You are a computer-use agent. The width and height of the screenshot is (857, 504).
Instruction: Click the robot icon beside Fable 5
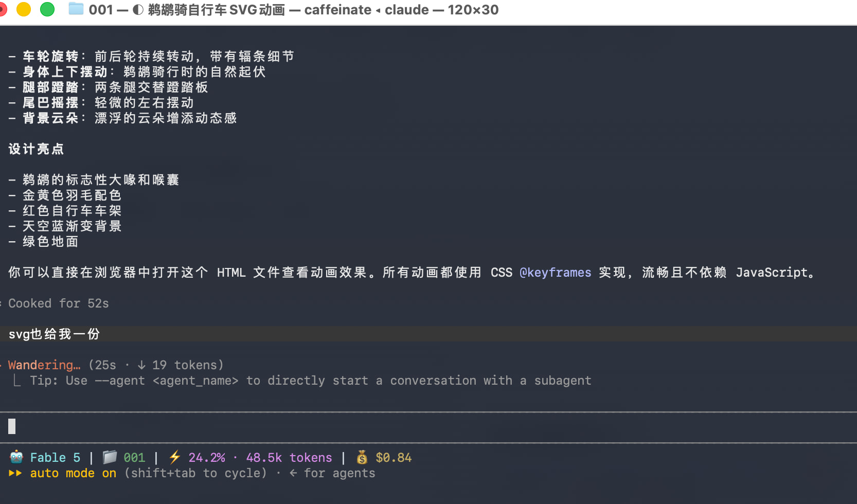click(x=16, y=457)
